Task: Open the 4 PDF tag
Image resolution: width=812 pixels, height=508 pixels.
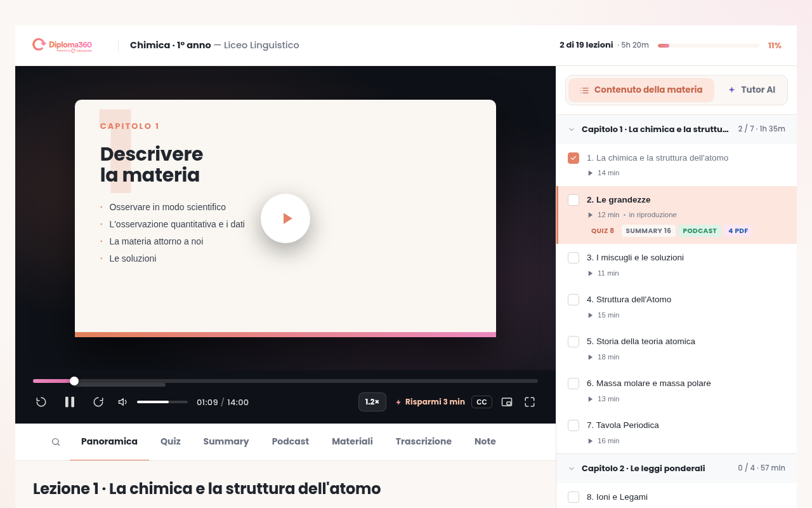Action: (738, 231)
